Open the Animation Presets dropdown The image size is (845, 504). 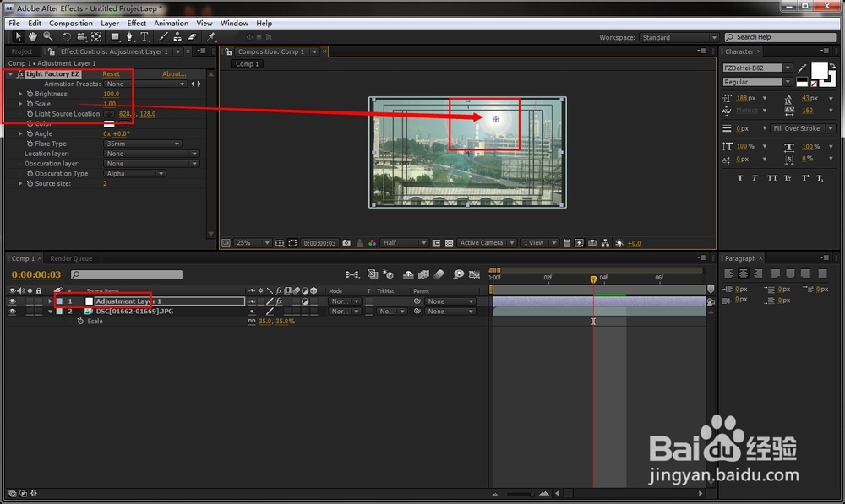(144, 84)
